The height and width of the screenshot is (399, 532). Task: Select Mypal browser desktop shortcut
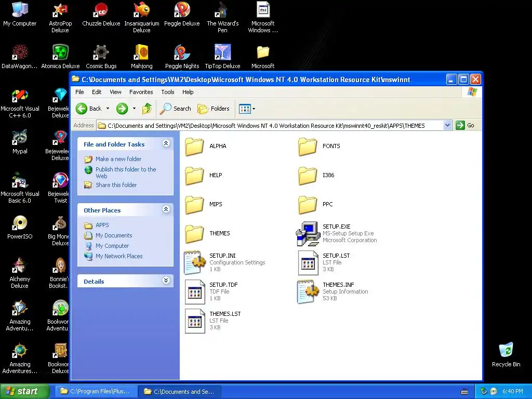click(x=20, y=142)
